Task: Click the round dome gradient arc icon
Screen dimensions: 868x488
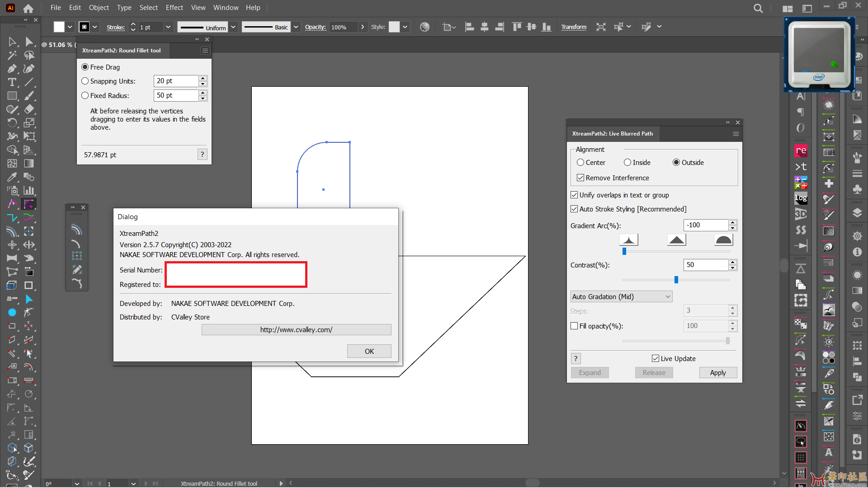Action: pos(724,240)
